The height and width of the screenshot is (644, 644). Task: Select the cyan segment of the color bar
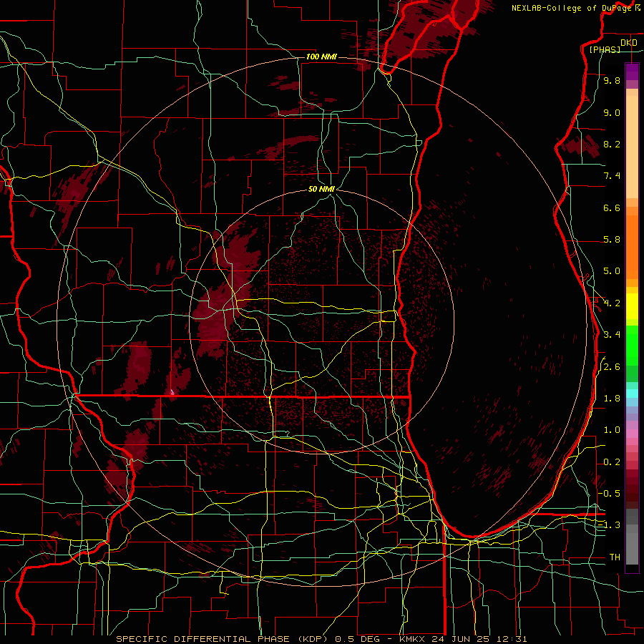(632, 394)
